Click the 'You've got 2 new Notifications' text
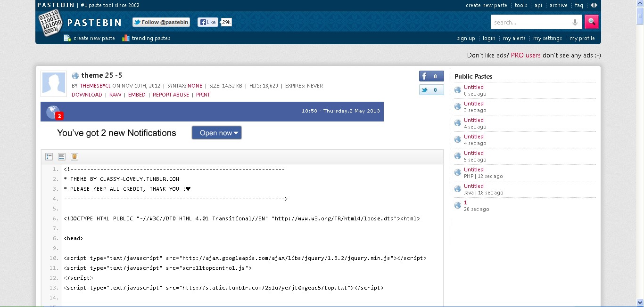 (x=116, y=133)
